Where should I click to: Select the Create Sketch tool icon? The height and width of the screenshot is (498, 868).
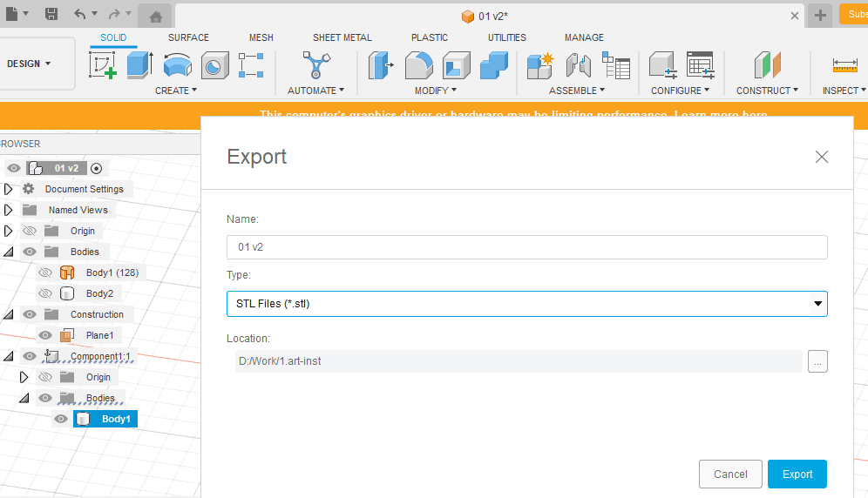coord(103,65)
